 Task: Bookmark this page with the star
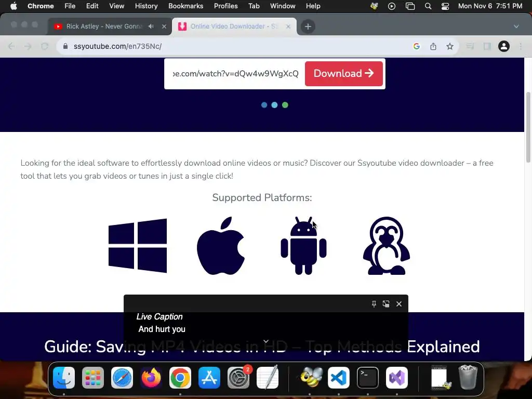click(450, 46)
